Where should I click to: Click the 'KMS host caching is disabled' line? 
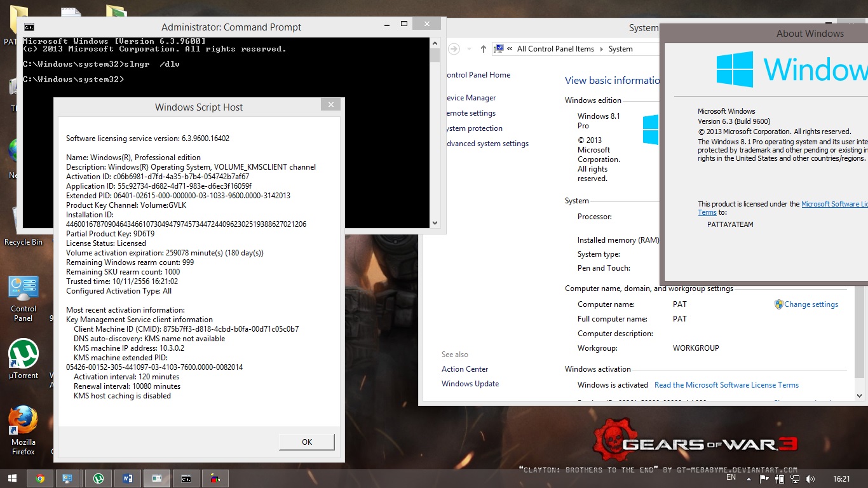(122, 396)
